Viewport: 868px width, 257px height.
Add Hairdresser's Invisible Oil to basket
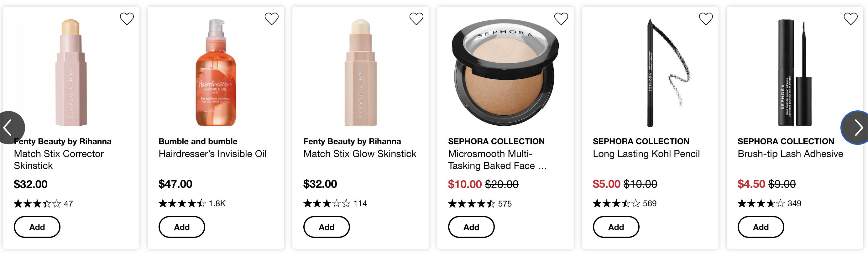(182, 227)
